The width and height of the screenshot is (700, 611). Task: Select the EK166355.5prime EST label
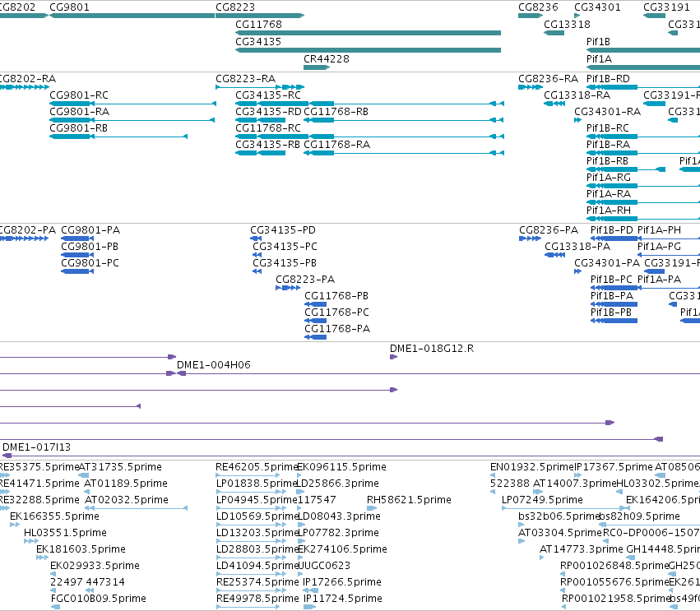54,516
